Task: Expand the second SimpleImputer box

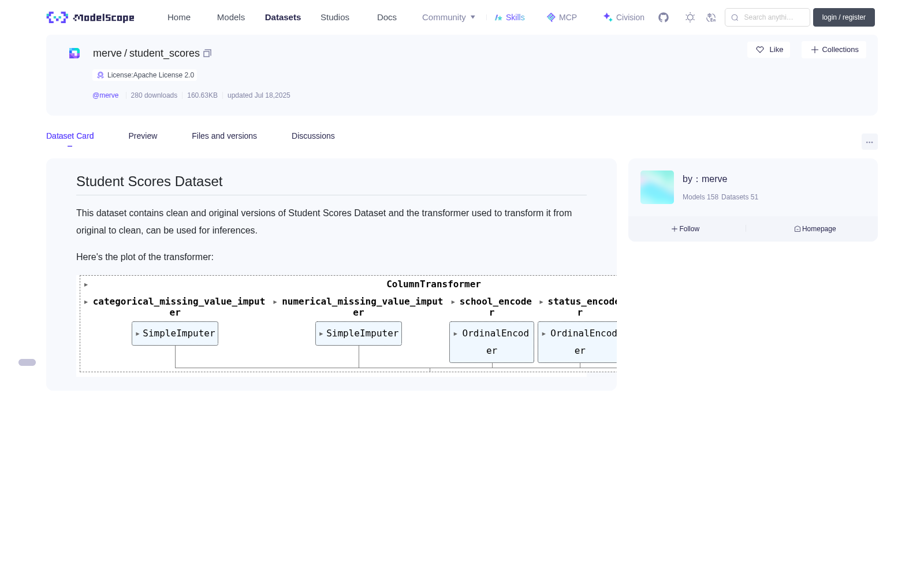Action: pos(359,334)
